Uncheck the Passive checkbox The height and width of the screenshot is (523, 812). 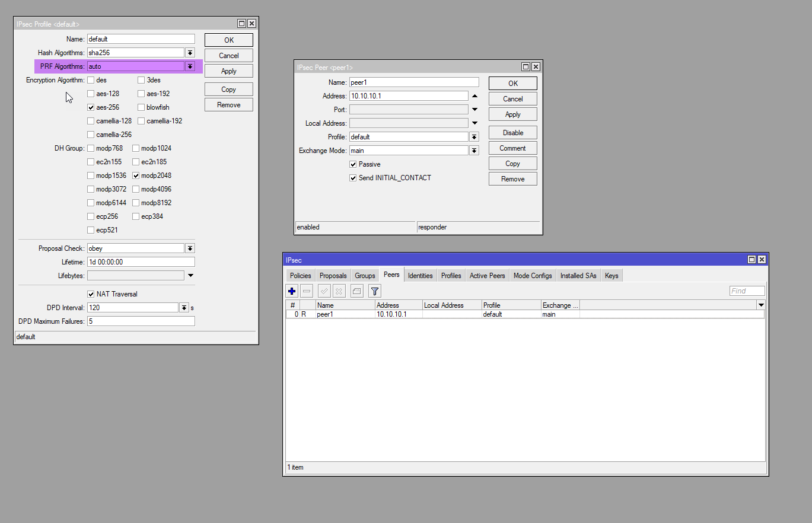(354, 164)
